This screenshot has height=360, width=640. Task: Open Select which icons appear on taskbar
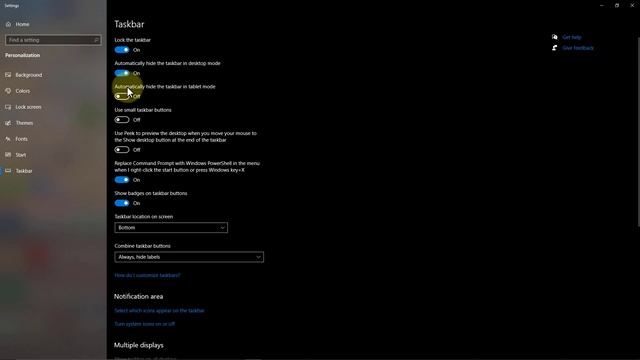[159, 311]
